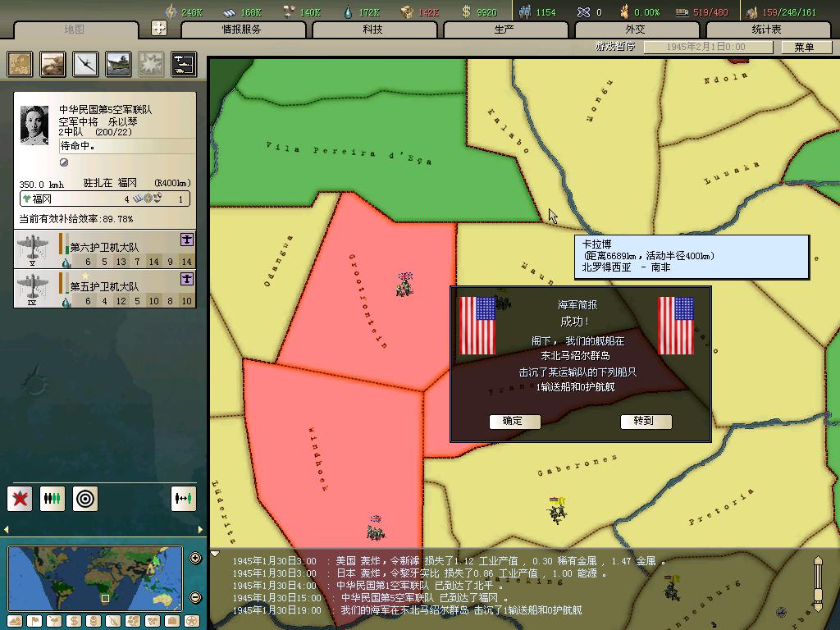Select the coin stack supply map mode
This screenshot has height=630, width=840.
click(94, 622)
